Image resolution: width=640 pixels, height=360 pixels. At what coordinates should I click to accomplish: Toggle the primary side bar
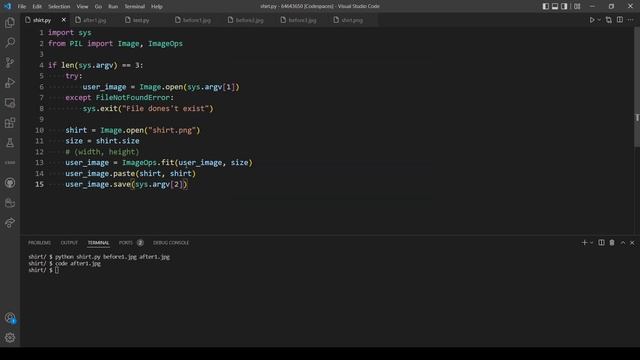coord(545,6)
